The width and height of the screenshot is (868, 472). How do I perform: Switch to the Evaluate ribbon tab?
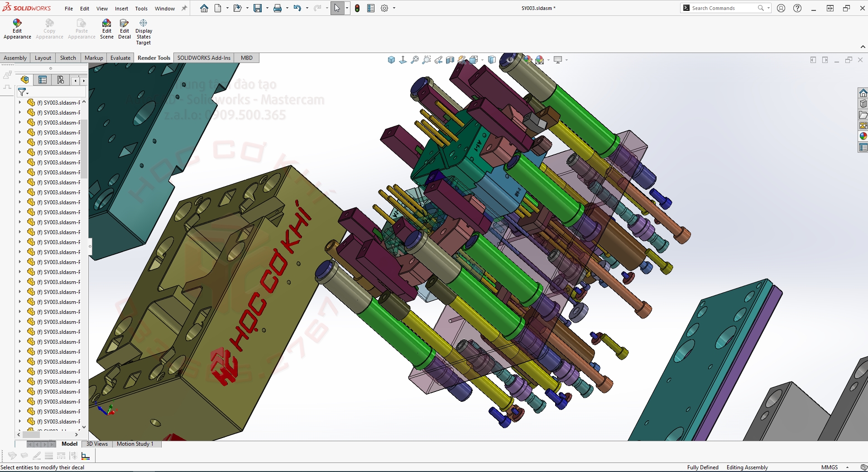(x=120, y=58)
